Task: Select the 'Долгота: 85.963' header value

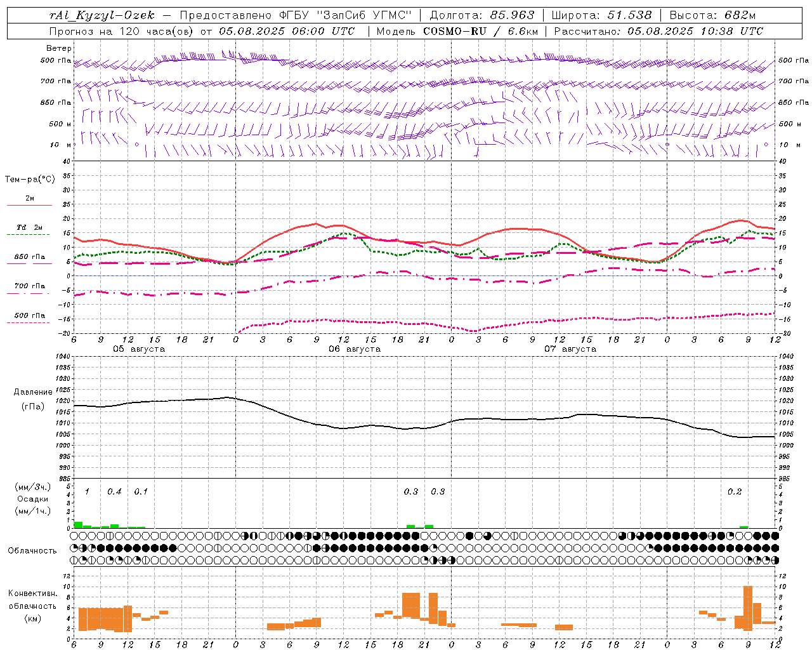Action: pos(482,16)
